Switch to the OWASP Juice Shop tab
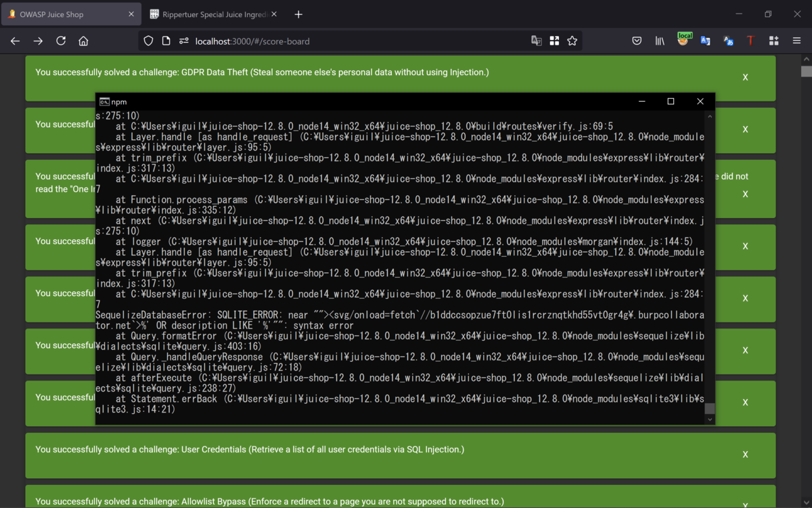This screenshot has width=812, height=508. [71, 14]
